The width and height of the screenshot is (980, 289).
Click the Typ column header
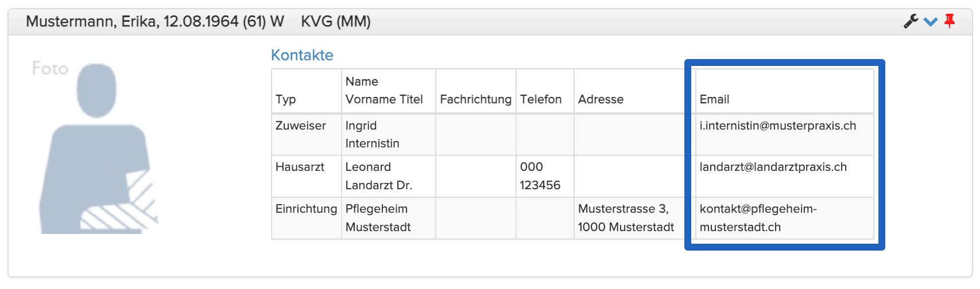[x=285, y=99]
